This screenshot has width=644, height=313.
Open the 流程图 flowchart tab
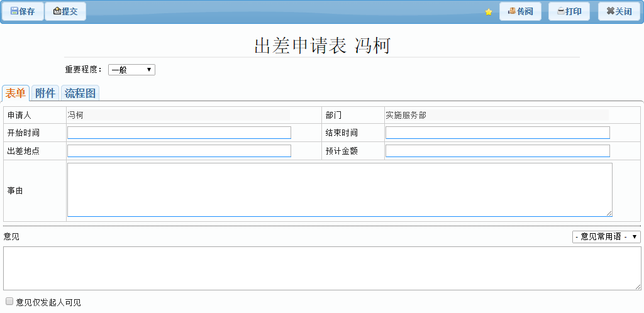click(x=80, y=93)
